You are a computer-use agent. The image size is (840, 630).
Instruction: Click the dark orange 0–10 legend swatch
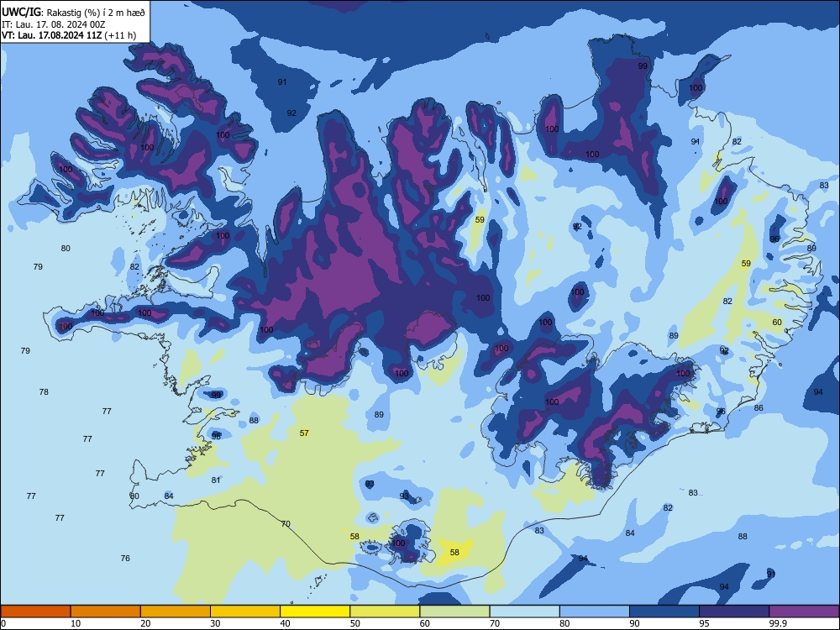coord(35,612)
